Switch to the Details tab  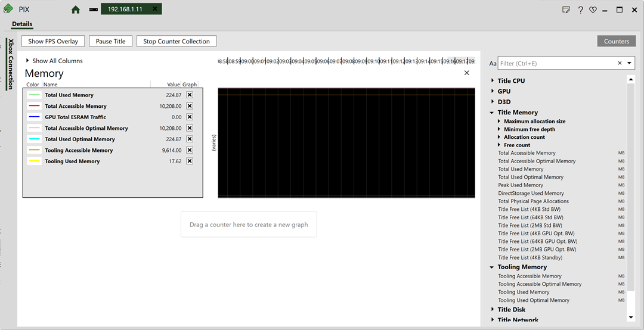coord(22,24)
